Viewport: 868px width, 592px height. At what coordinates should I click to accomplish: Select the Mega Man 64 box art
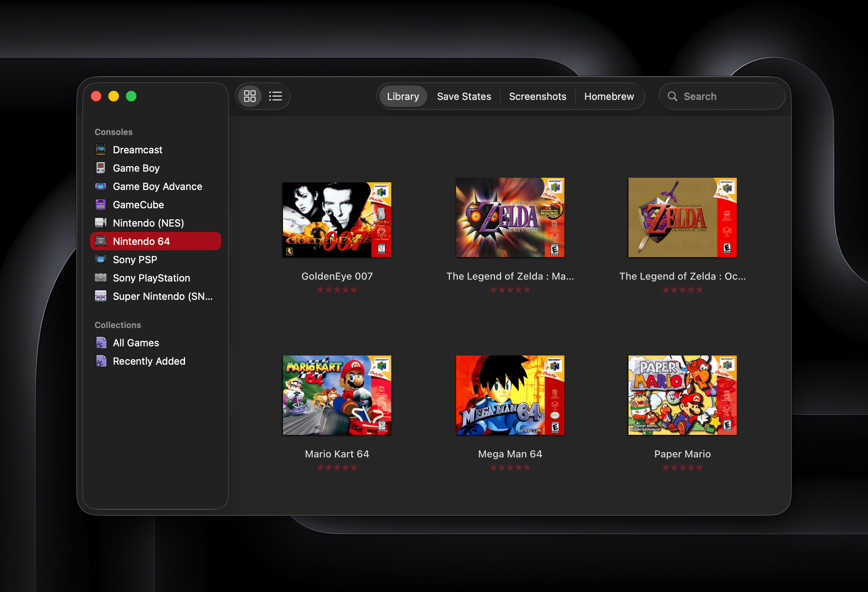pyautogui.click(x=510, y=395)
